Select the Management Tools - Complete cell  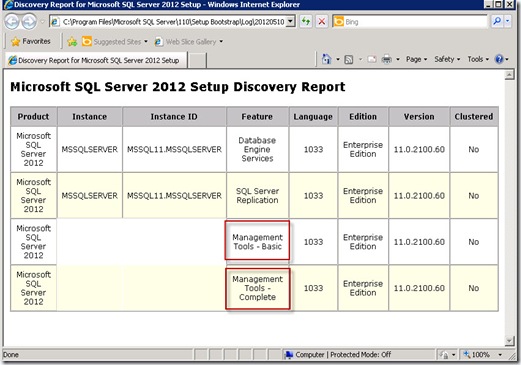[x=257, y=288]
